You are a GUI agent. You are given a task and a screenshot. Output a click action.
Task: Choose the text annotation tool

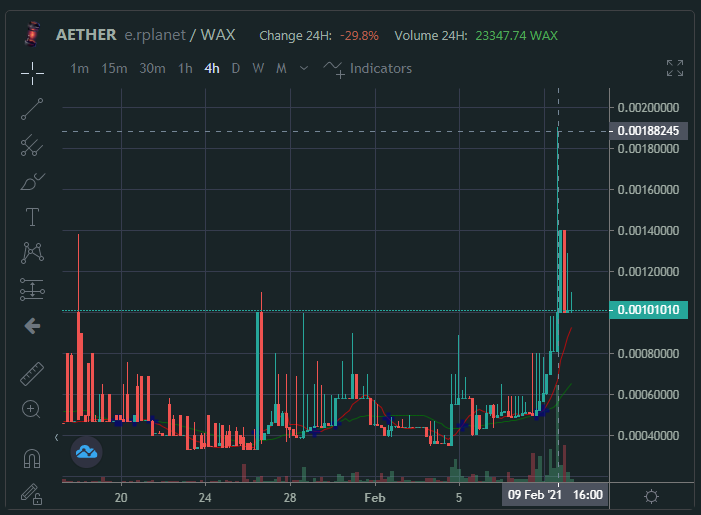32,217
